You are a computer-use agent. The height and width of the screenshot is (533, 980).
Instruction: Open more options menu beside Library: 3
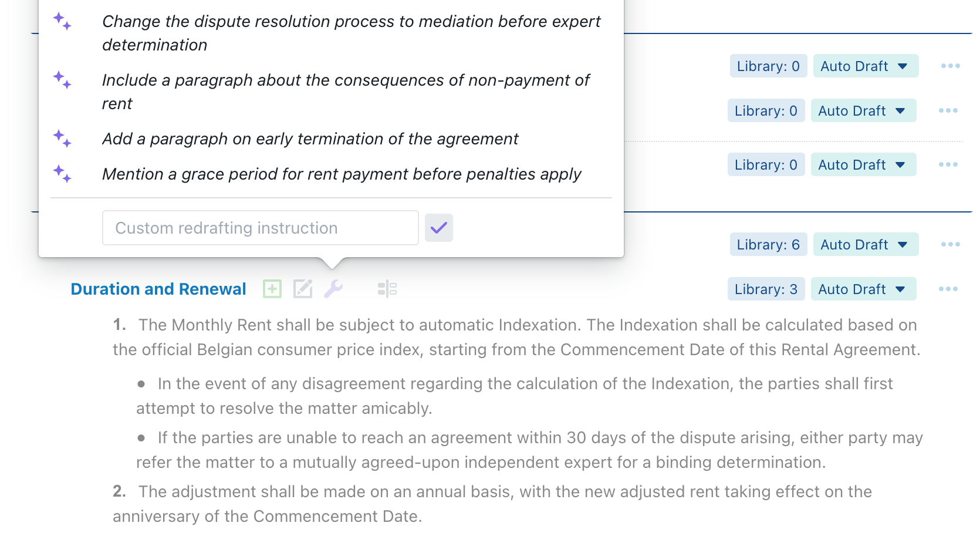click(948, 289)
